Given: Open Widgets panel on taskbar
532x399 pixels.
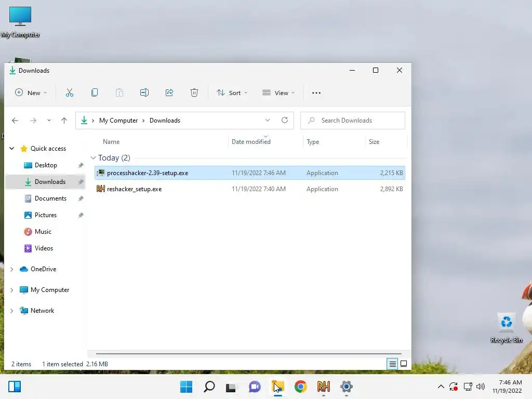Looking at the screenshot, I should click(x=15, y=387).
